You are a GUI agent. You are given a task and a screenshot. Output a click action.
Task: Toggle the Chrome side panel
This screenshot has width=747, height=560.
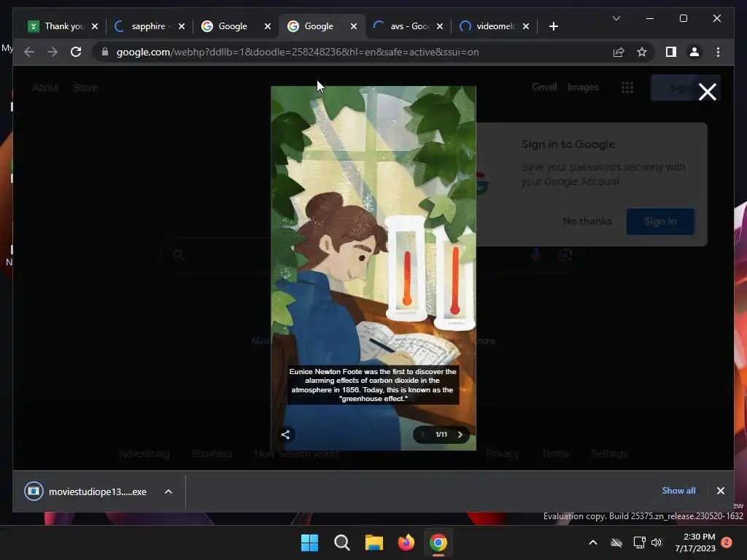pyautogui.click(x=671, y=52)
